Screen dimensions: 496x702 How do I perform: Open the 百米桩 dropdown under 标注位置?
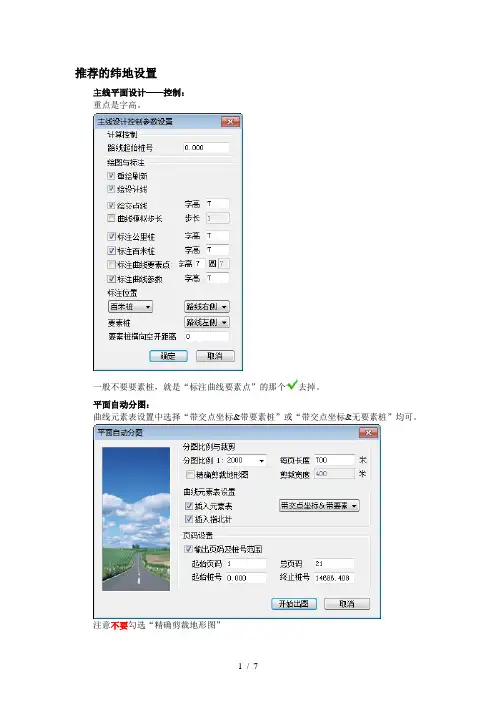coord(131,307)
